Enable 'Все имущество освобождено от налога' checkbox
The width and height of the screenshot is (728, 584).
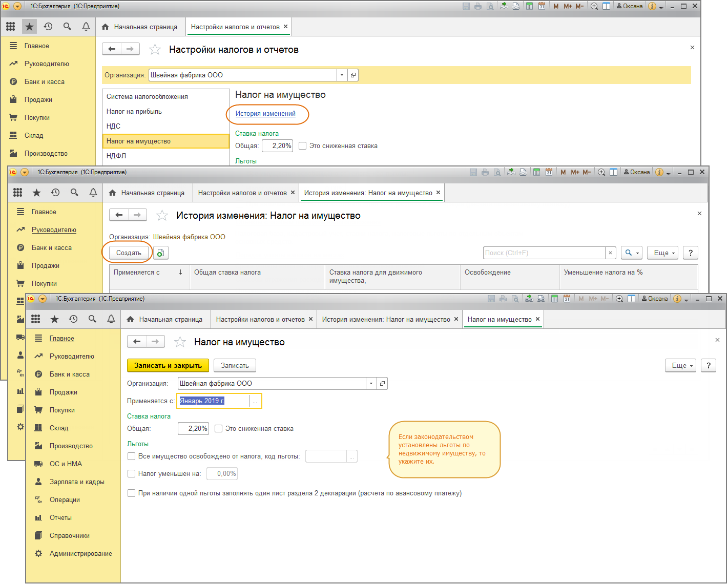[132, 456]
